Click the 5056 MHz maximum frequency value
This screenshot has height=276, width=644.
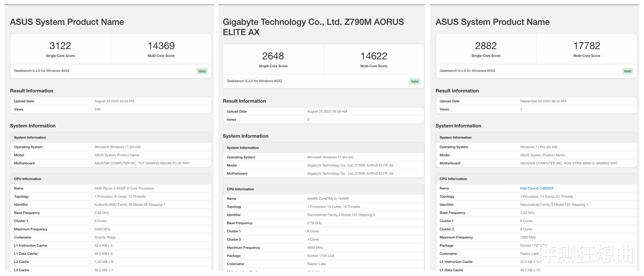[x=102, y=229]
